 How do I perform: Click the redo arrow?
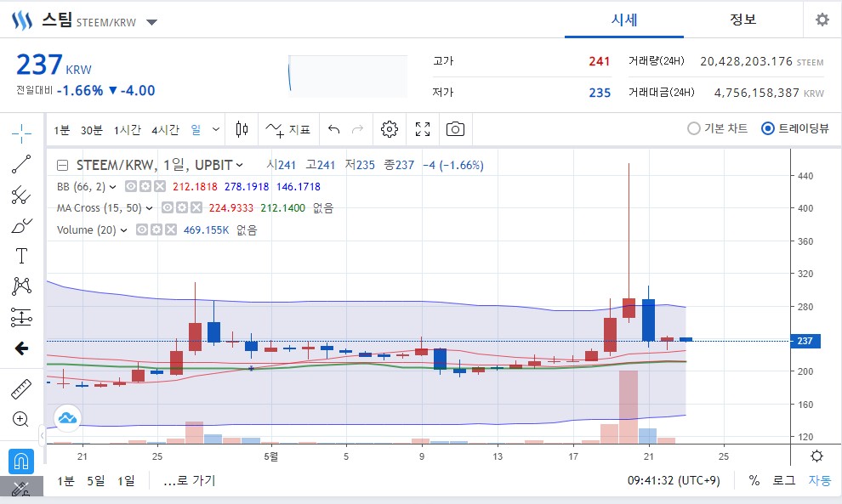[357, 129]
